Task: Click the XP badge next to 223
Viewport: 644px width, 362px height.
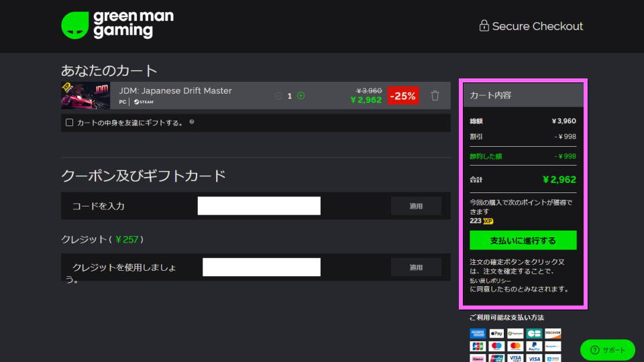Action: coord(488,221)
